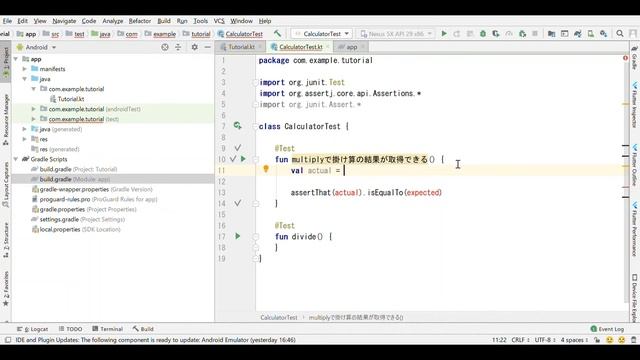
Task: Open the Analyze menu
Action: (x=113, y=21)
